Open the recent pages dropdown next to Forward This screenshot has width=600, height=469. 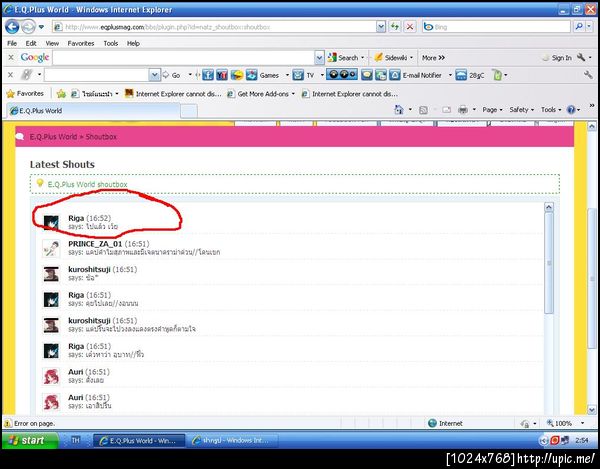pos(41,27)
